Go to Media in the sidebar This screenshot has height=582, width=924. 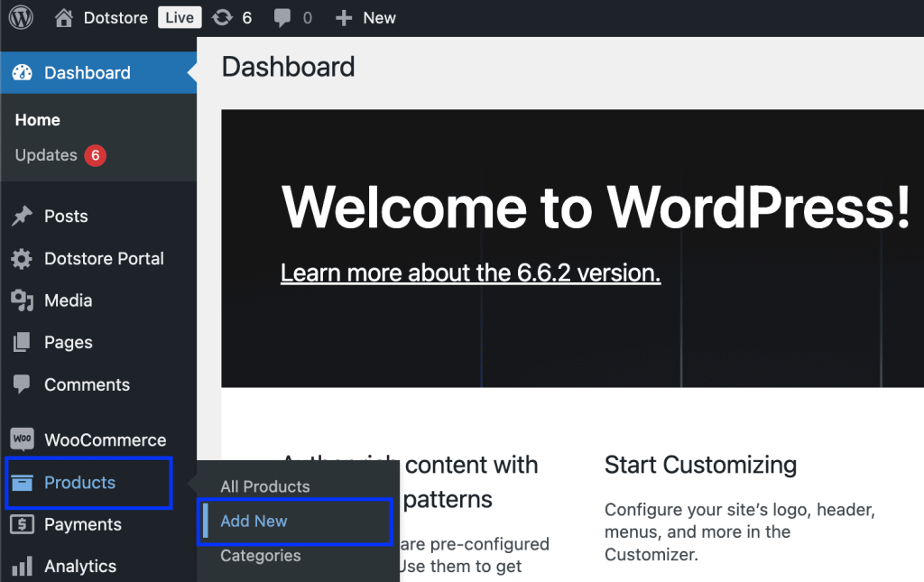pyautogui.click(x=69, y=300)
